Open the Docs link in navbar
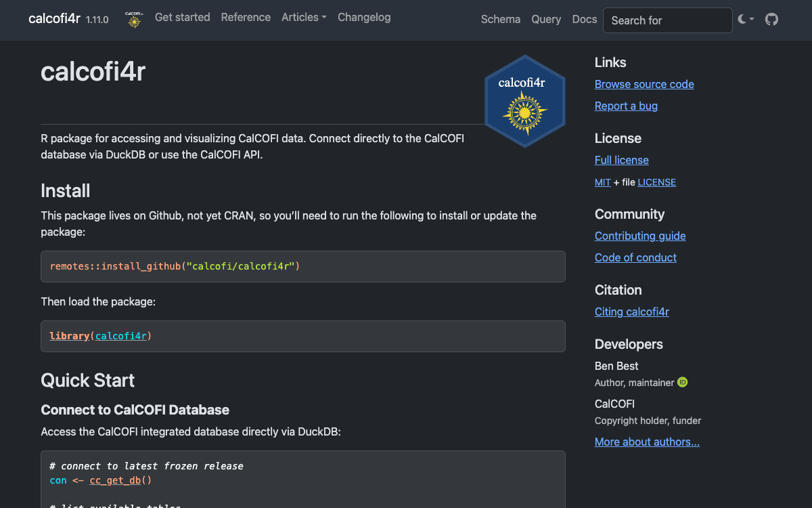The height and width of the screenshot is (508, 812). point(585,20)
